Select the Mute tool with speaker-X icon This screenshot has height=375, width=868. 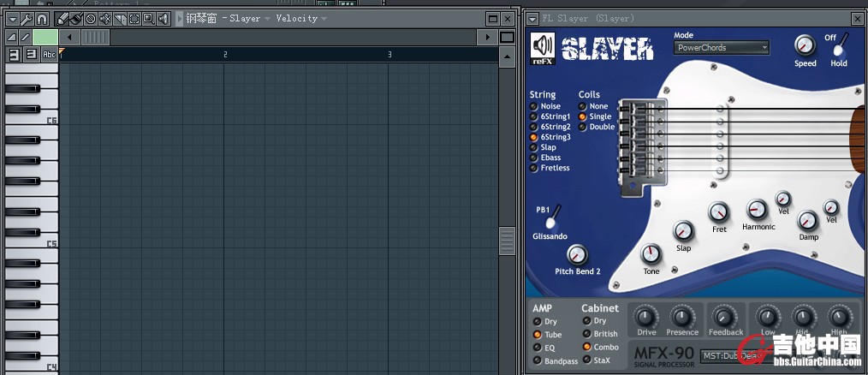(105, 20)
